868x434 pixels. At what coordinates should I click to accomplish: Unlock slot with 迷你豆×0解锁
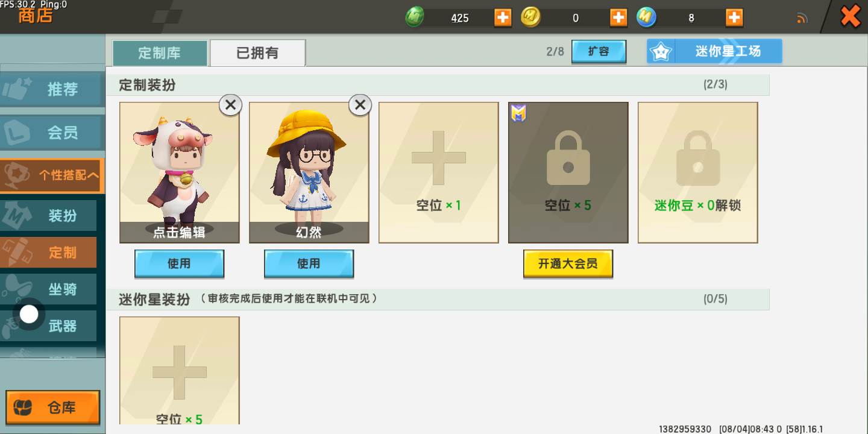pos(698,172)
